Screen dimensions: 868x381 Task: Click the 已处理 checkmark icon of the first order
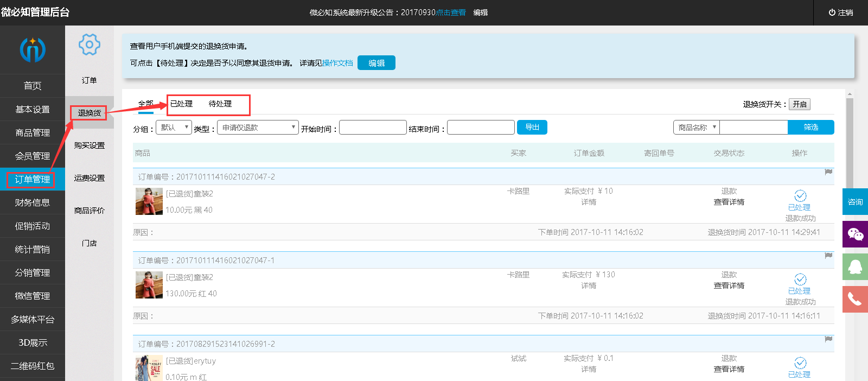tap(800, 195)
